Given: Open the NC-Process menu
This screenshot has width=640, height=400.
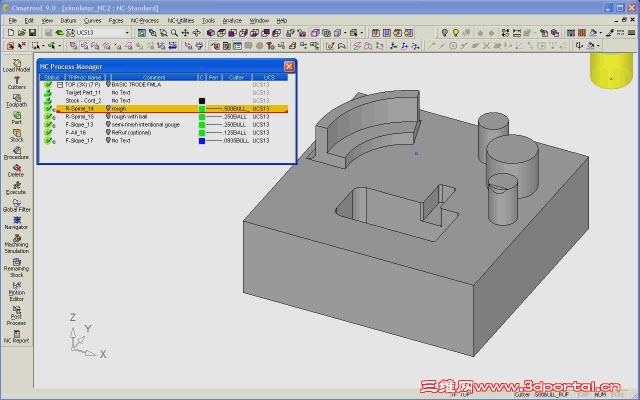Looking at the screenshot, I should (145, 20).
